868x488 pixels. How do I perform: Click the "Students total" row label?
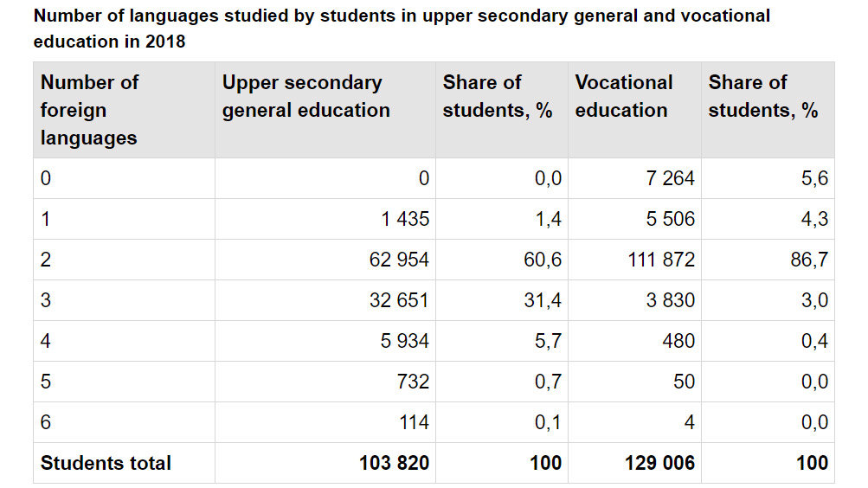(x=106, y=464)
